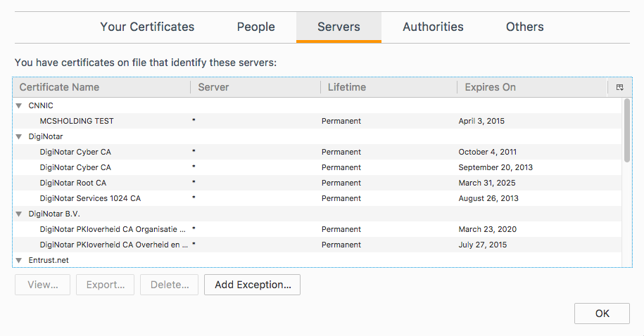Select DigiNotar Cyber CA expiring September 20, 2013
This screenshot has width=644, height=336.
(317, 167)
